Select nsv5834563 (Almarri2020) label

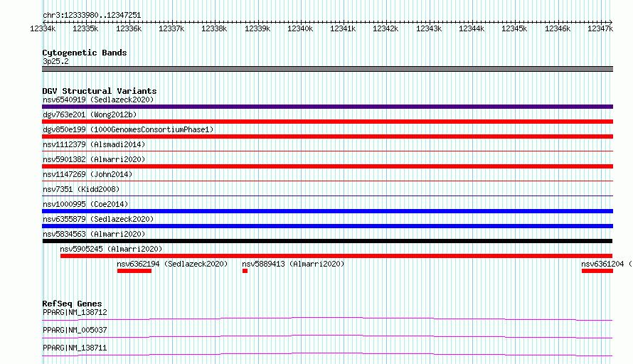pyautogui.click(x=94, y=234)
